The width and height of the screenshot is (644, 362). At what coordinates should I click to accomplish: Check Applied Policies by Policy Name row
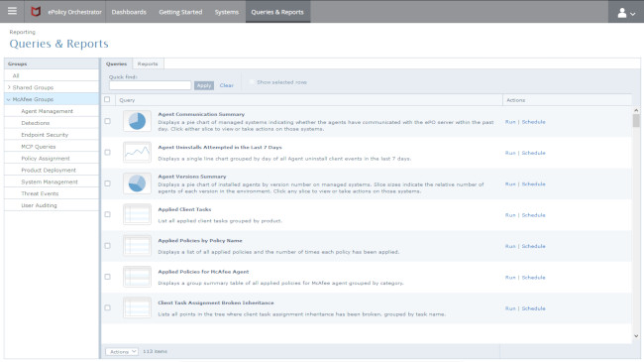click(108, 246)
